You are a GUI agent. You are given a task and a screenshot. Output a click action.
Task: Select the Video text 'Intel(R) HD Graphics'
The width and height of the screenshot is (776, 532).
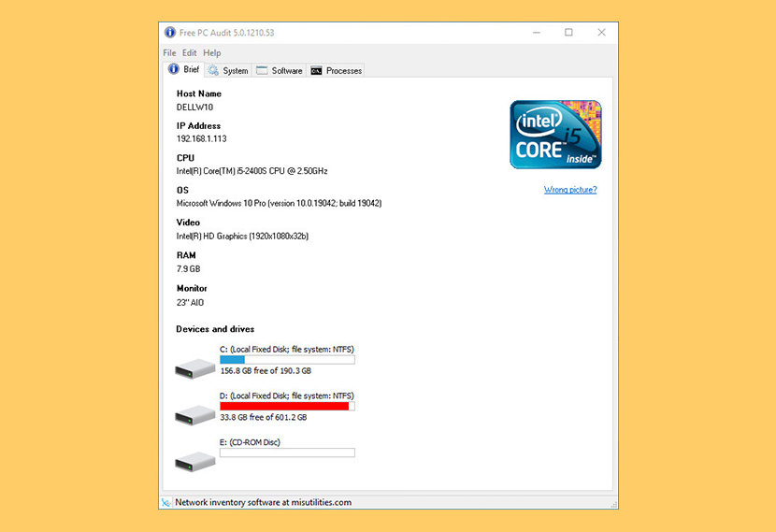(212, 236)
